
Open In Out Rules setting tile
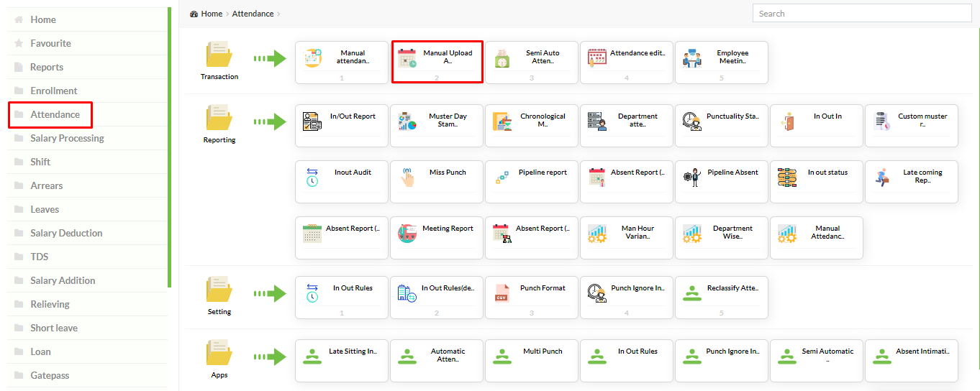[342, 298]
